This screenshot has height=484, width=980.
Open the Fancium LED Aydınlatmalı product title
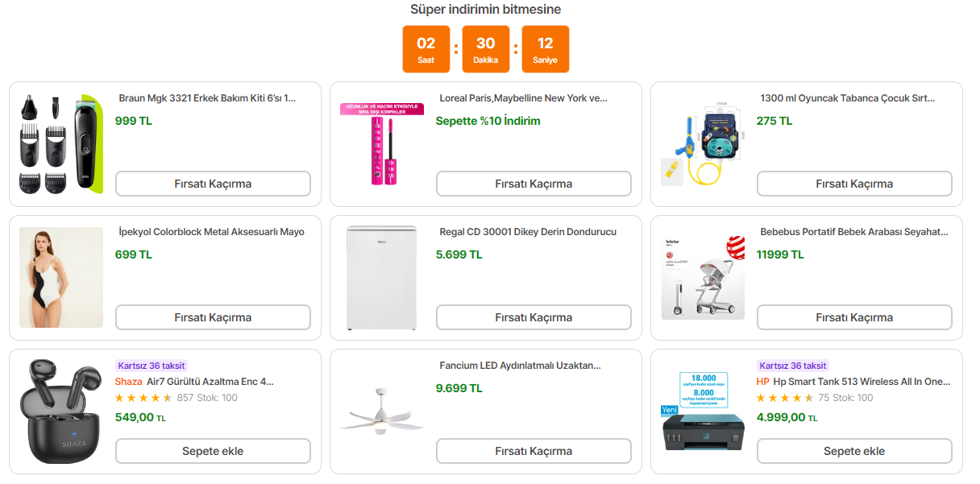pos(520,366)
